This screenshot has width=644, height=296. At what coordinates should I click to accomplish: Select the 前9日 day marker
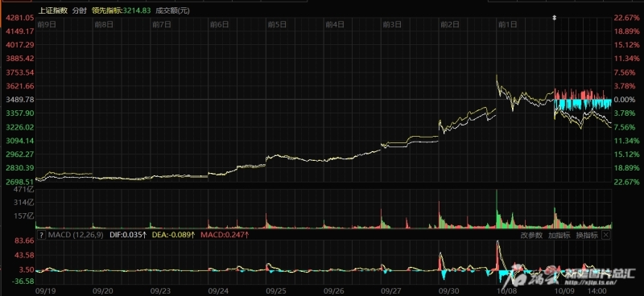click(47, 25)
